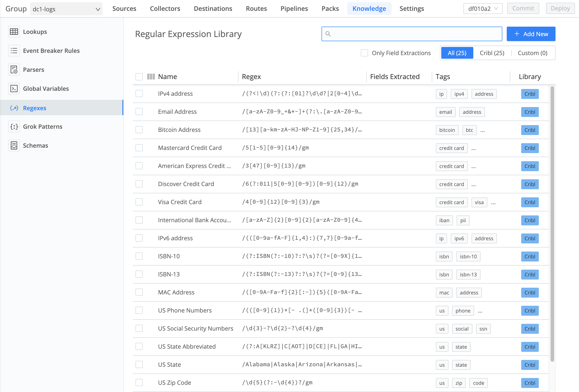
Task: Open the Settings tab
Action: (412, 9)
